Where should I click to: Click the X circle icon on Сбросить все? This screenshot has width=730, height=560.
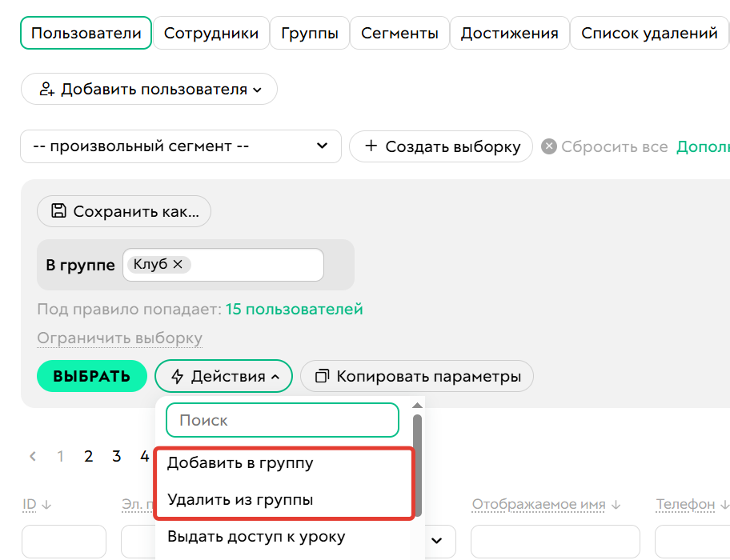[548, 146]
